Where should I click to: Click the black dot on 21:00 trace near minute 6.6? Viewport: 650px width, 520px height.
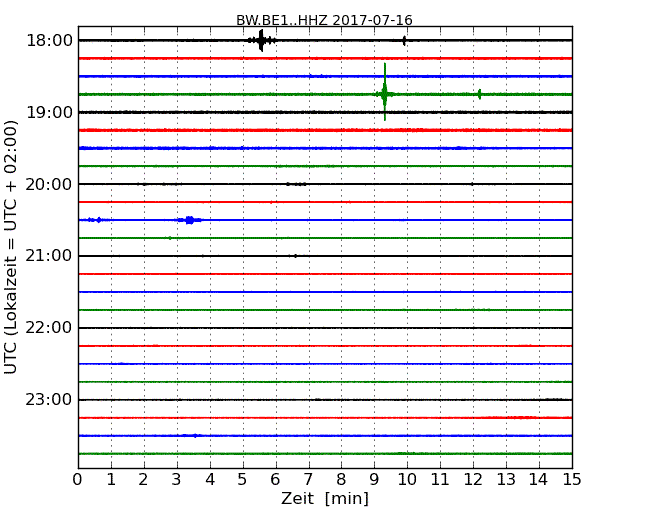[295, 256]
